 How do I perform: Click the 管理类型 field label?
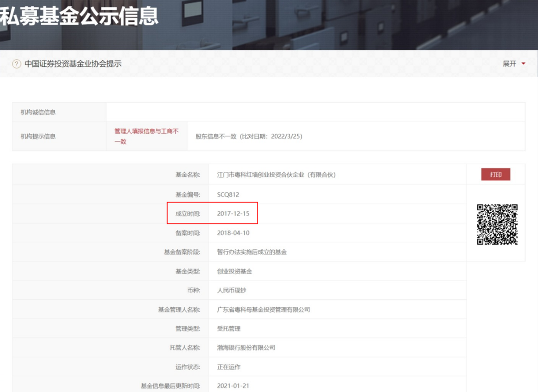click(x=188, y=328)
